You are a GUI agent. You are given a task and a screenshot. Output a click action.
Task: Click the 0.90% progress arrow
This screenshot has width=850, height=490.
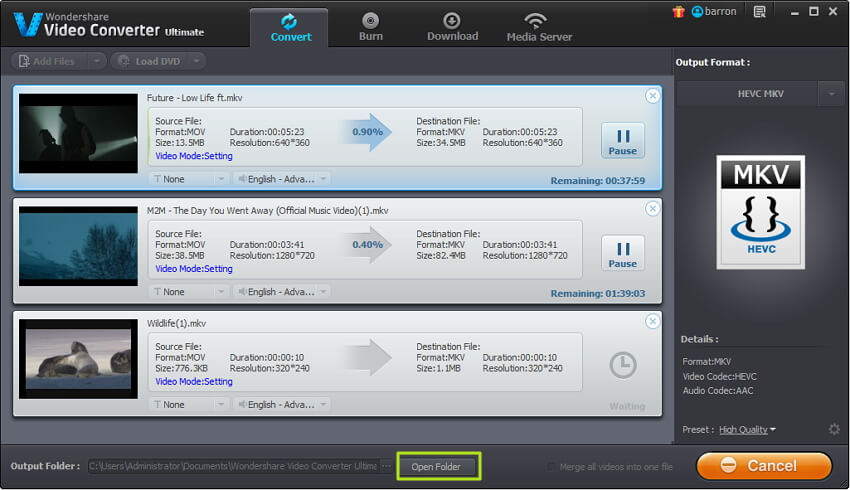click(366, 132)
